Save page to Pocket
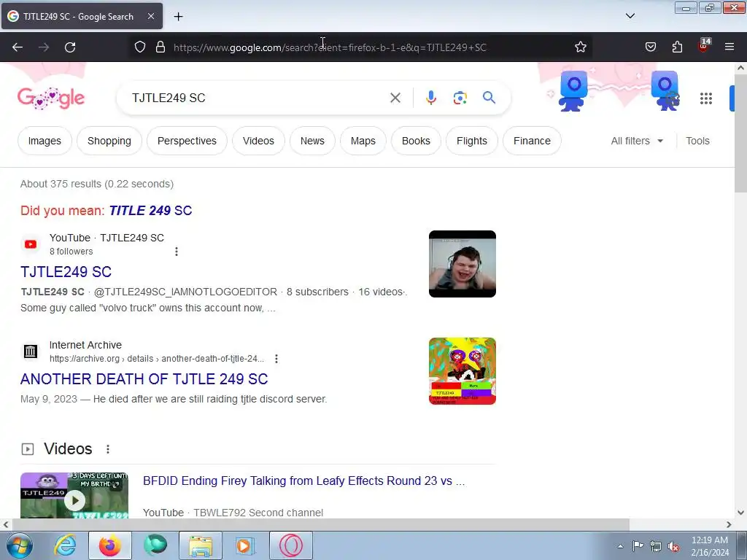The width and height of the screenshot is (747, 560). click(650, 47)
